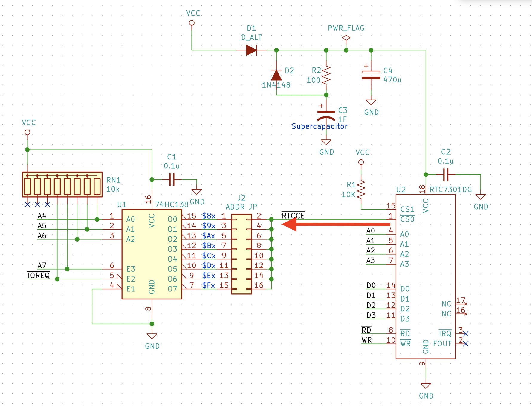Select the A7 net label
This screenshot has width=532, height=409.
click(42, 265)
